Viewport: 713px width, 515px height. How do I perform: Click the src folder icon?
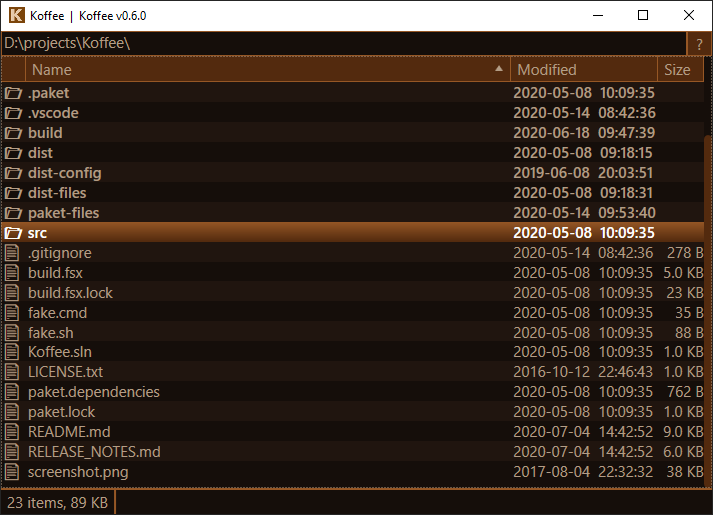point(13,233)
